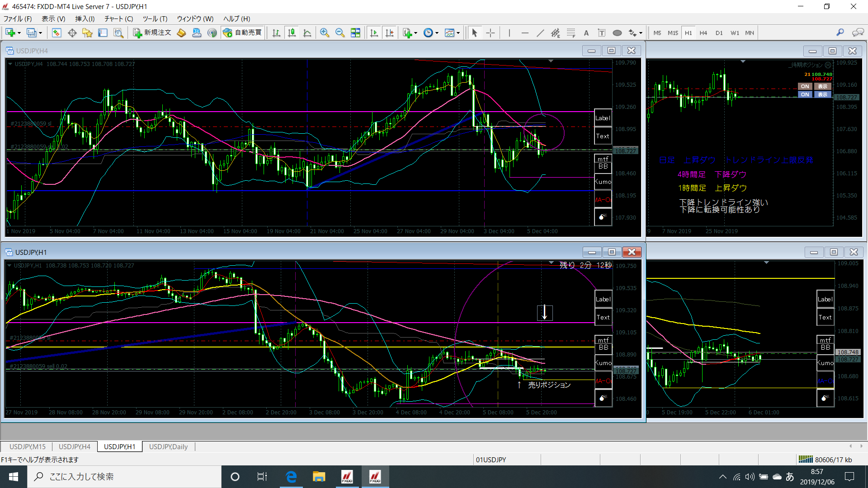Toggle chart auto scroll icon
The height and width of the screenshot is (488, 868).
pyautogui.click(x=374, y=33)
